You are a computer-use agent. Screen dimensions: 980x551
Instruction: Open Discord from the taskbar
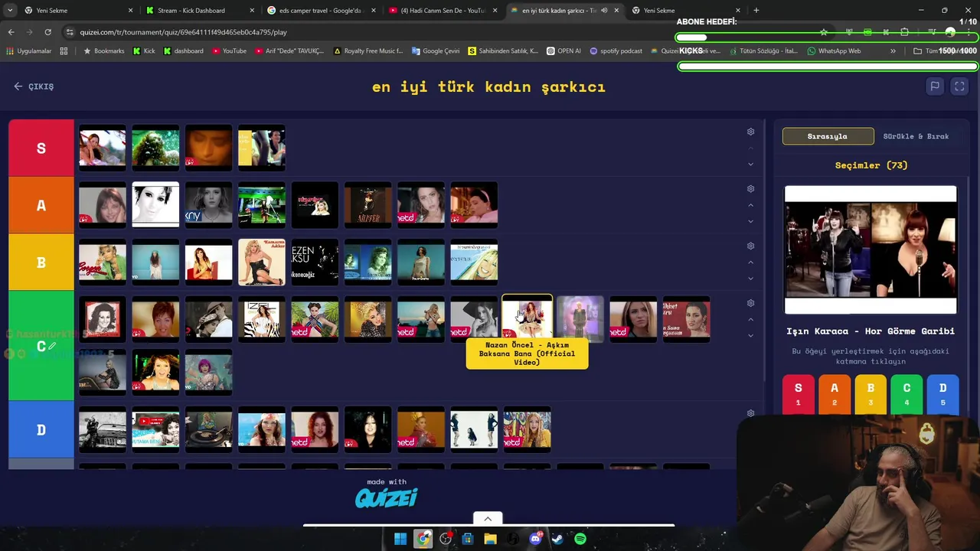535,539
